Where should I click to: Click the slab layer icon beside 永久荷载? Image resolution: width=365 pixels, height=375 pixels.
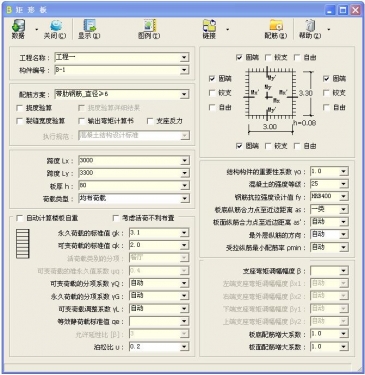pyautogui.click(x=23, y=244)
